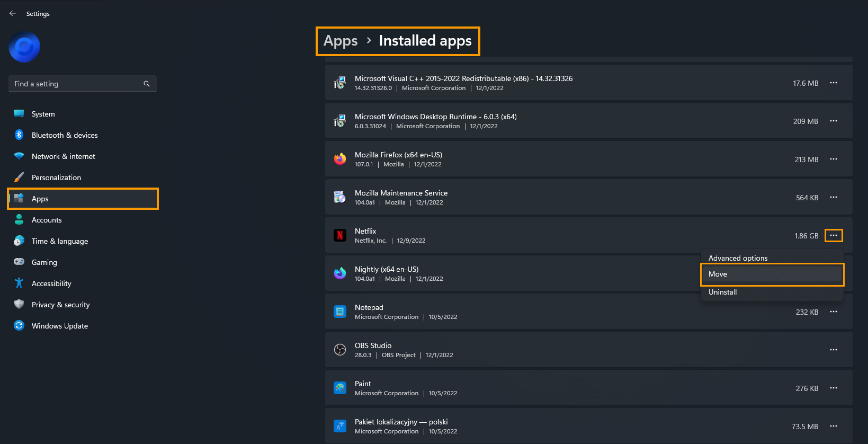
Task: Open more options for OBS Studio
Action: (834, 350)
